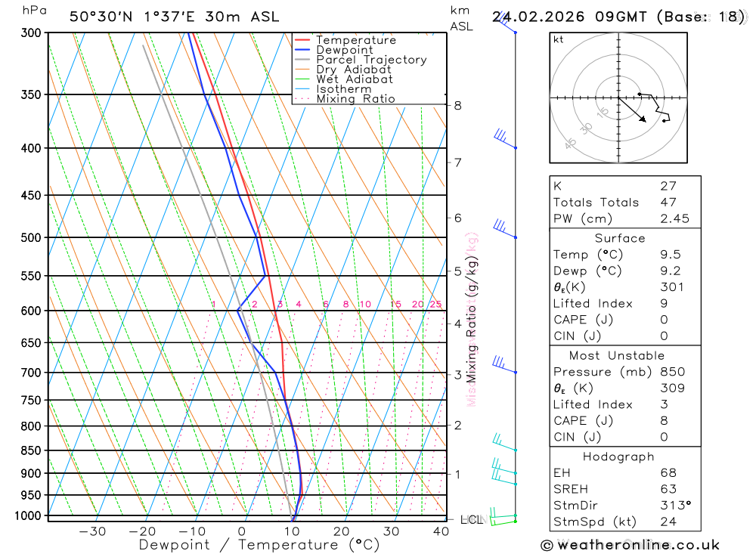Click the surface Temp value 9.5
This screenshot has width=756, height=554.
[670, 255]
